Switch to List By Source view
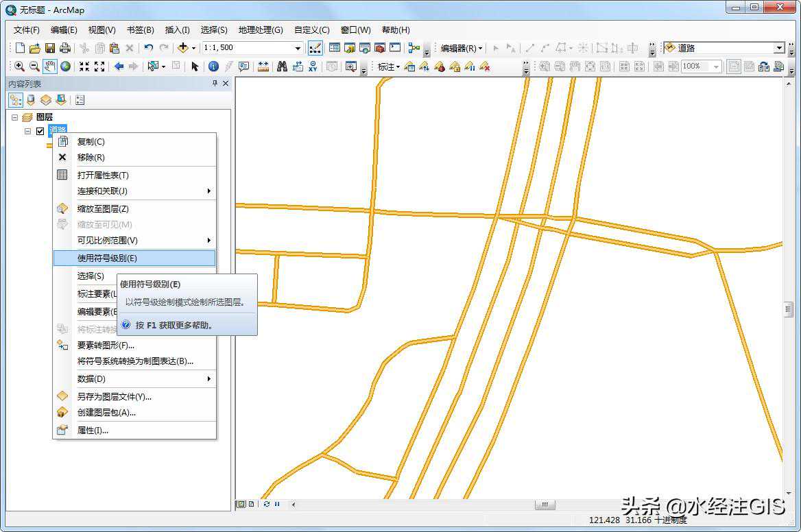 tap(31, 100)
